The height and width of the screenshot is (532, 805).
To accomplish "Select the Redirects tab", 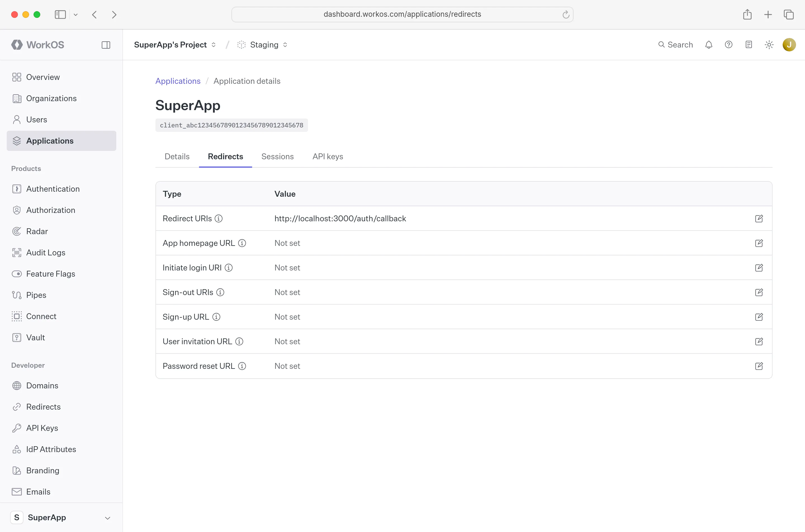I will point(225,156).
